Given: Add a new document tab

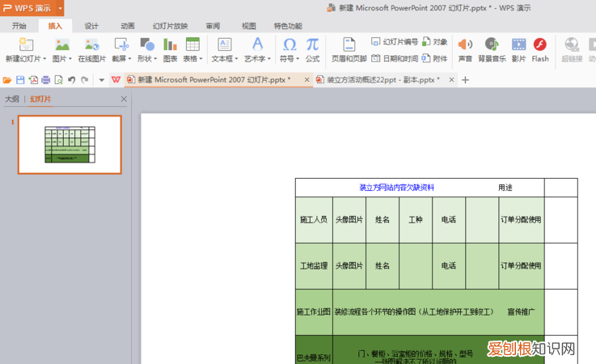Looking at the screenshot, I should pyautogui.click(x=465, y=80).
